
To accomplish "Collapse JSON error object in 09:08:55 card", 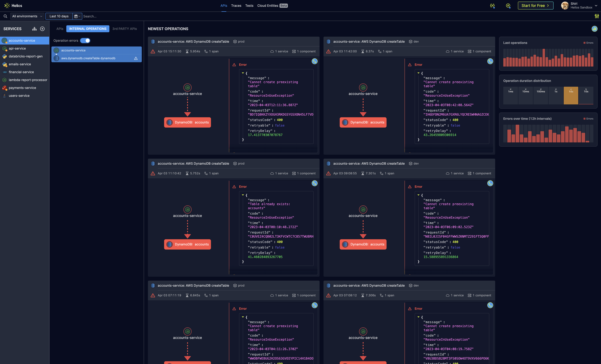I will (419, 195).
